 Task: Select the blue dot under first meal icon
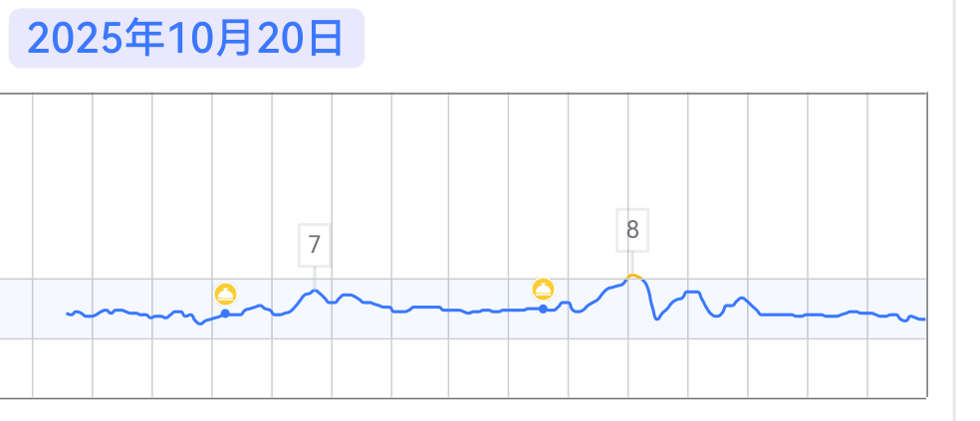pyautogui.click(x=225, y=314)
